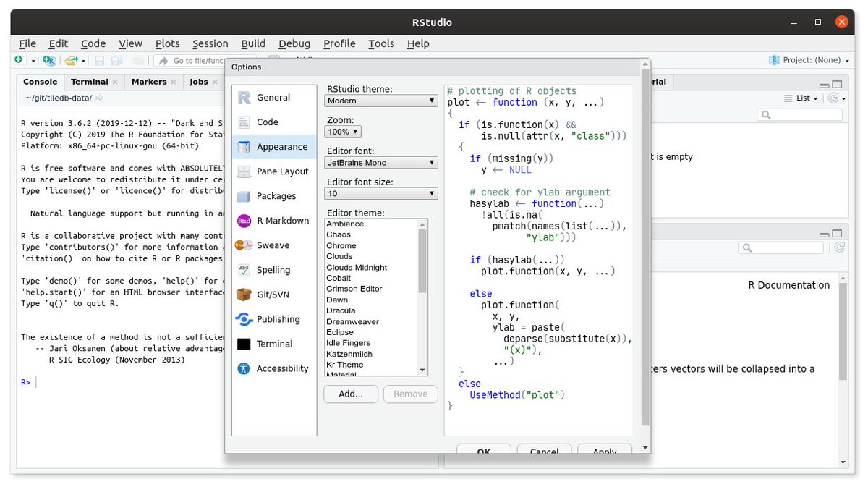Select the Spelling ABC icon in Options

coord(244,270)
